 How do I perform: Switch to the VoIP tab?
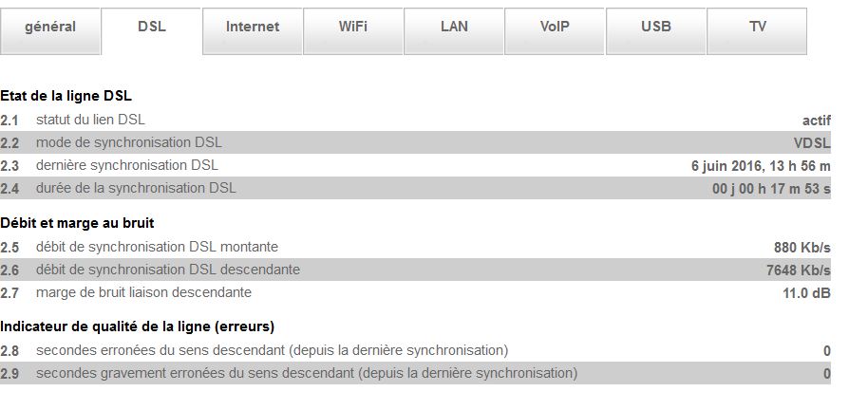click(x=555, y=28)
